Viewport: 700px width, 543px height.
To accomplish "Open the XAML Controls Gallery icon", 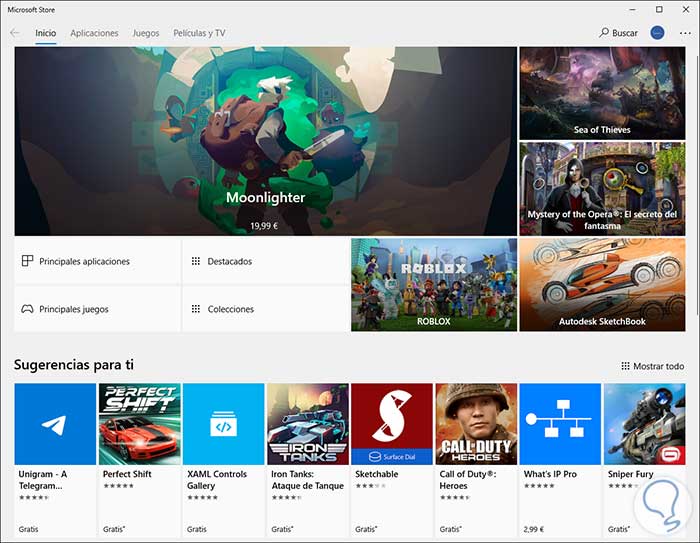I will [224, 424].
